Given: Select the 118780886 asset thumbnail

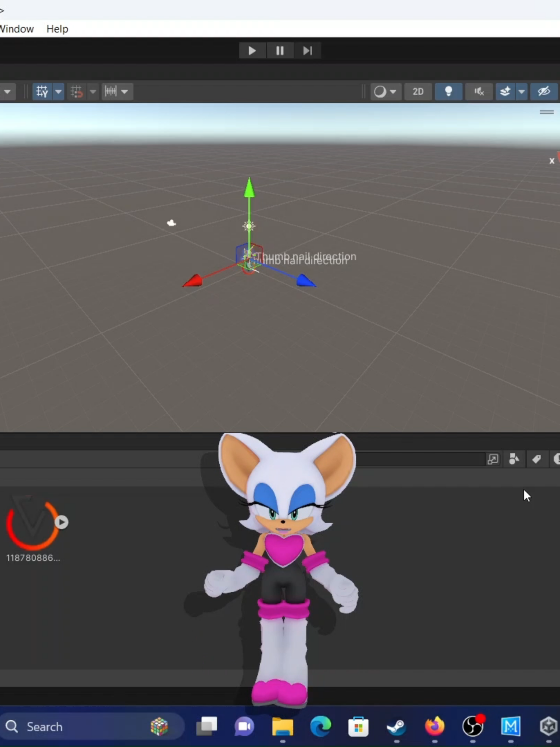Looking at the screenshot, I should [33, 523].
